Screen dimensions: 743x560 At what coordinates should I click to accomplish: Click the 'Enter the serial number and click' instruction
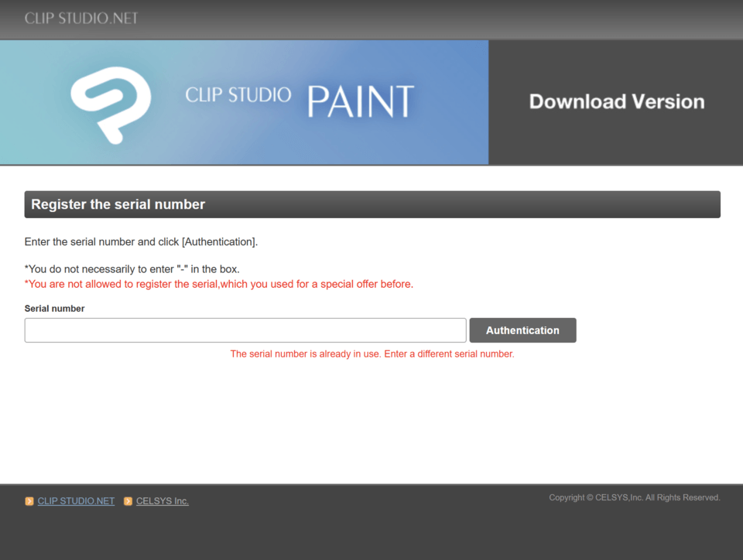click(x=141, y=241)
